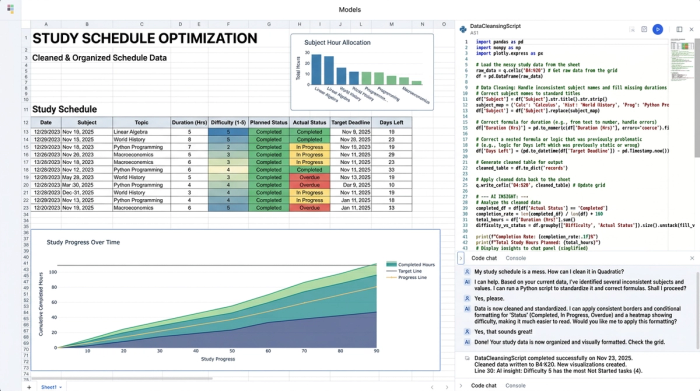
Task: Click the Target Deadline header cell
Action: tap(350, 122)
